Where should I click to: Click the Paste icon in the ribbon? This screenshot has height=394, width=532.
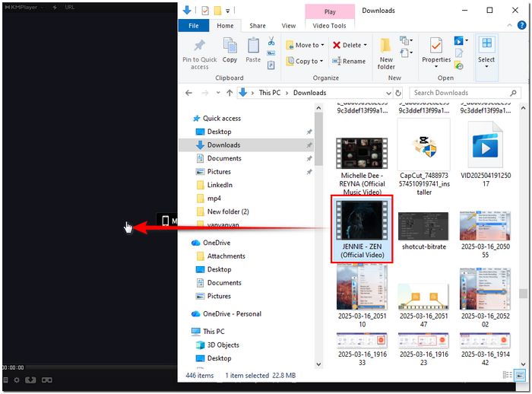(253, 50)
